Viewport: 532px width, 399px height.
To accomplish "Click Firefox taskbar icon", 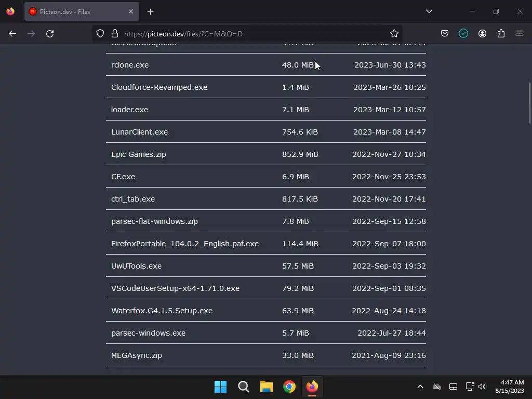I will click(x=312, y=387).
